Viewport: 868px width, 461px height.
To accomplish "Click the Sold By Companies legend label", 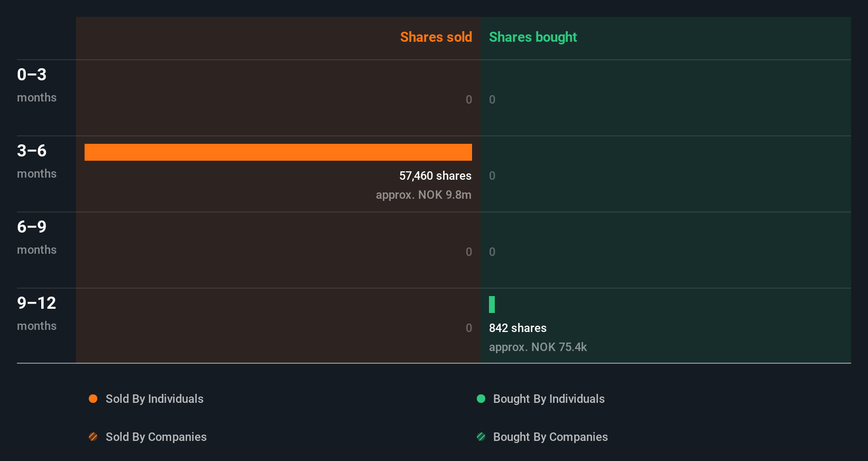I will (x=156, y=437).
